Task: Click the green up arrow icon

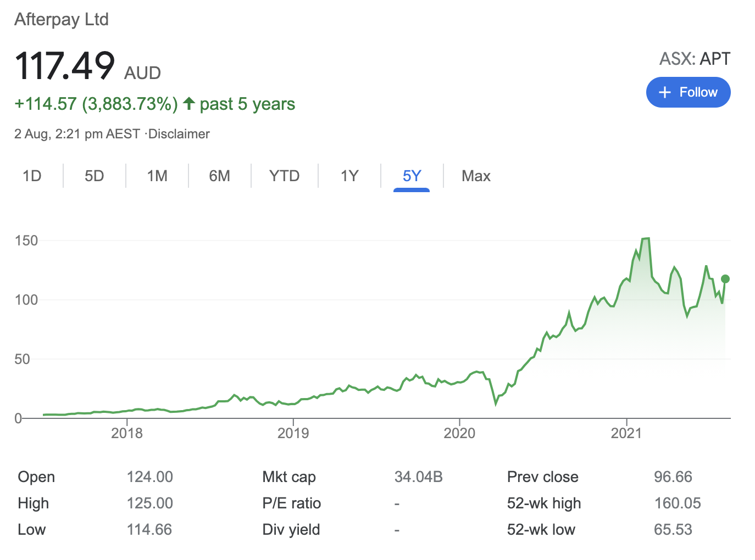Action: [189, 103]
